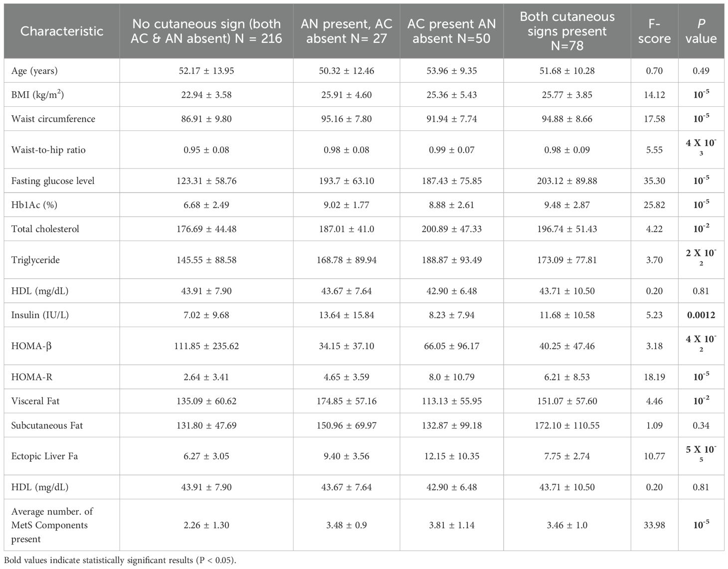Click the 'No cutaneous sign' N = 216 header
The width and height of the screenshot is (728, 569).
pos(206,31)
